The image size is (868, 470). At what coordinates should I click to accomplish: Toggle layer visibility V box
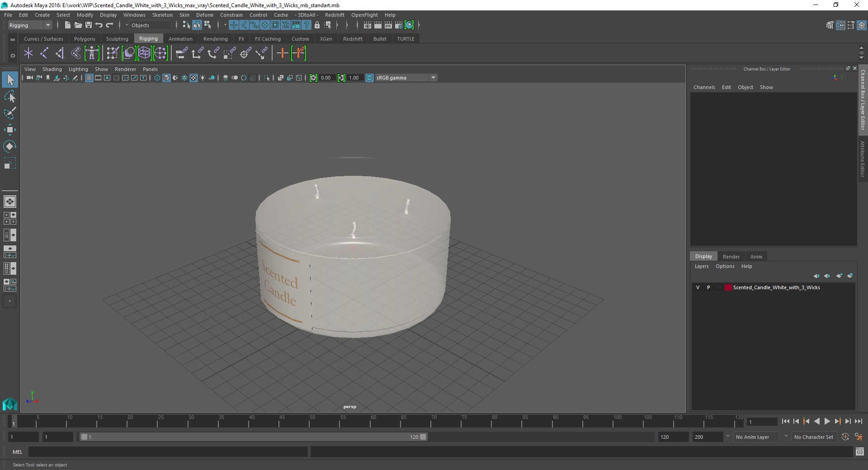[x=698, y=287]
